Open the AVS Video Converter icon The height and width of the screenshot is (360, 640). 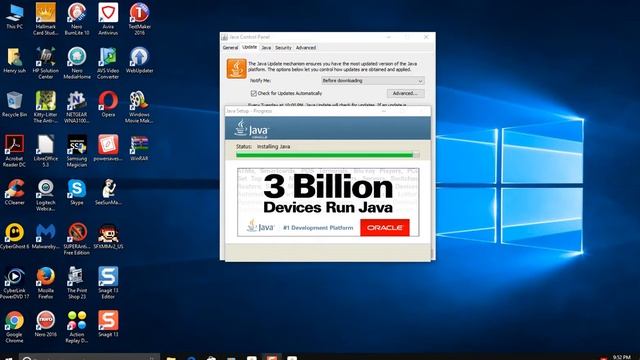pyautogui.click(x=108, y=63)
